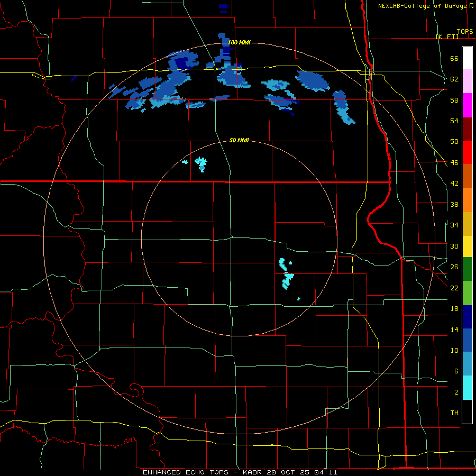
Task: Click the legend value '42'
Action: tap(454, 184)
